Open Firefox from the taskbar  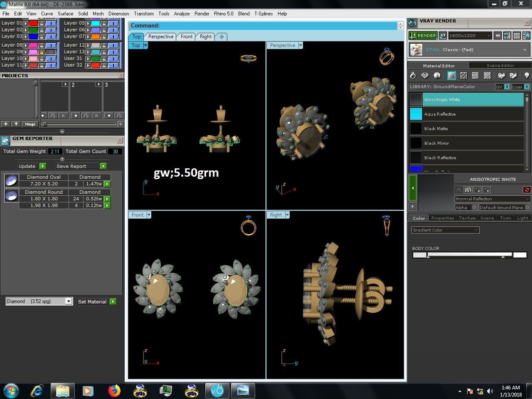(x=114, y=391)
